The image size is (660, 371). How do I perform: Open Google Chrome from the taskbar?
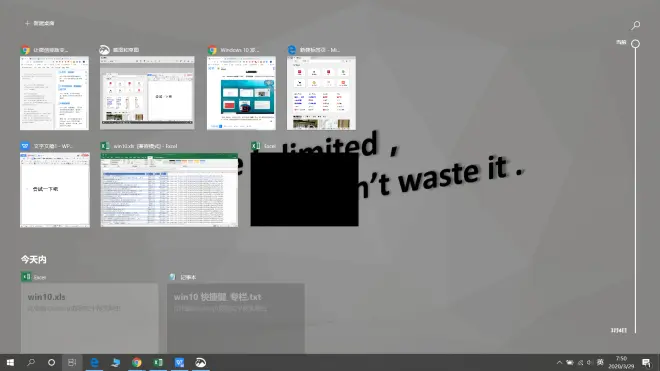pyautogui.click(x=137, y=362)
